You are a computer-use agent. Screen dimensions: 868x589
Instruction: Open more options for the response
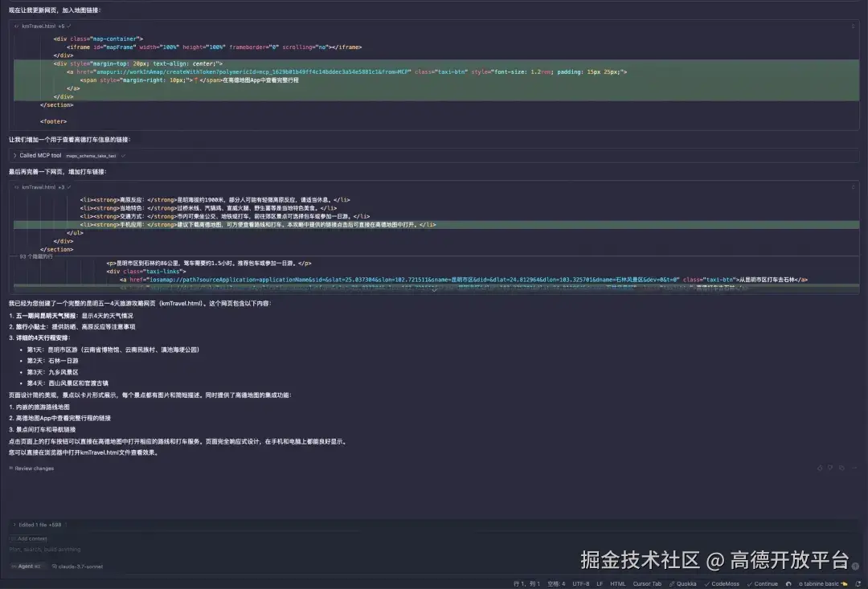(854, 468)
